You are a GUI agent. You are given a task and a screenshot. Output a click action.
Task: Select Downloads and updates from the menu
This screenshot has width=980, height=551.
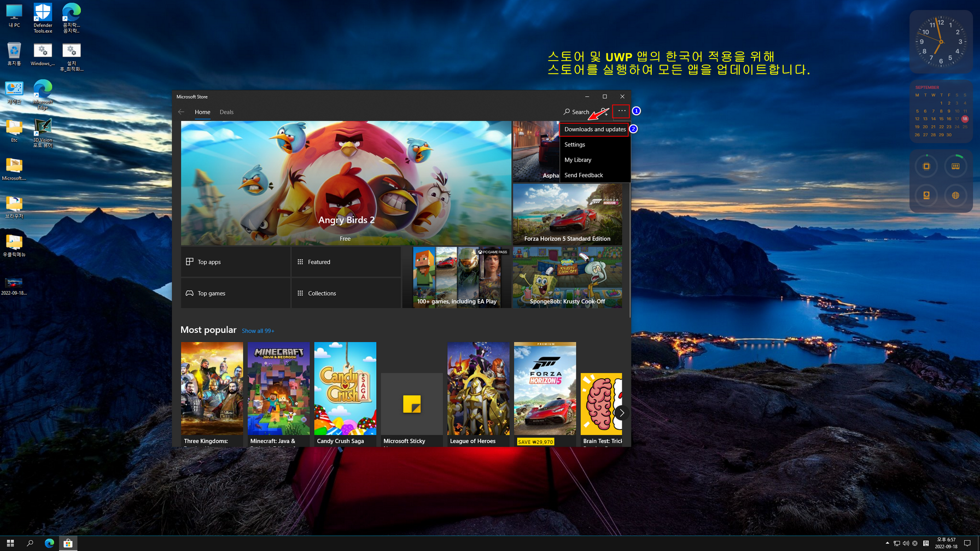(594, 130)
